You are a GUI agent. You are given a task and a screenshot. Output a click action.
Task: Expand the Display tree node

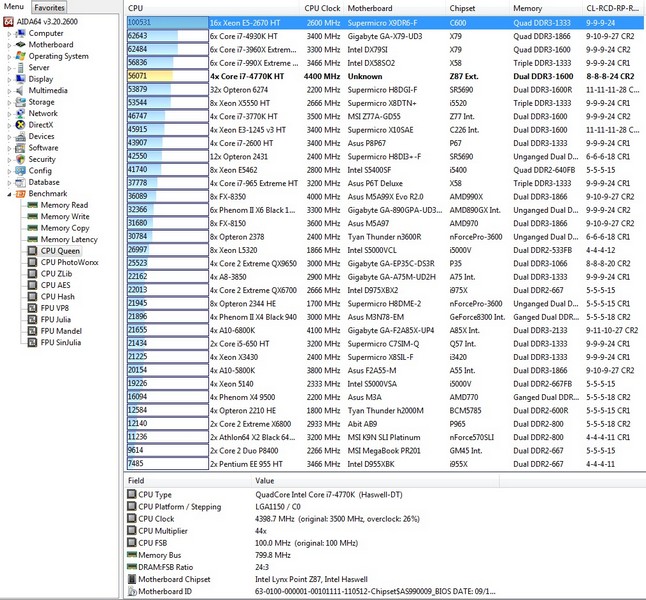point(9,80)
